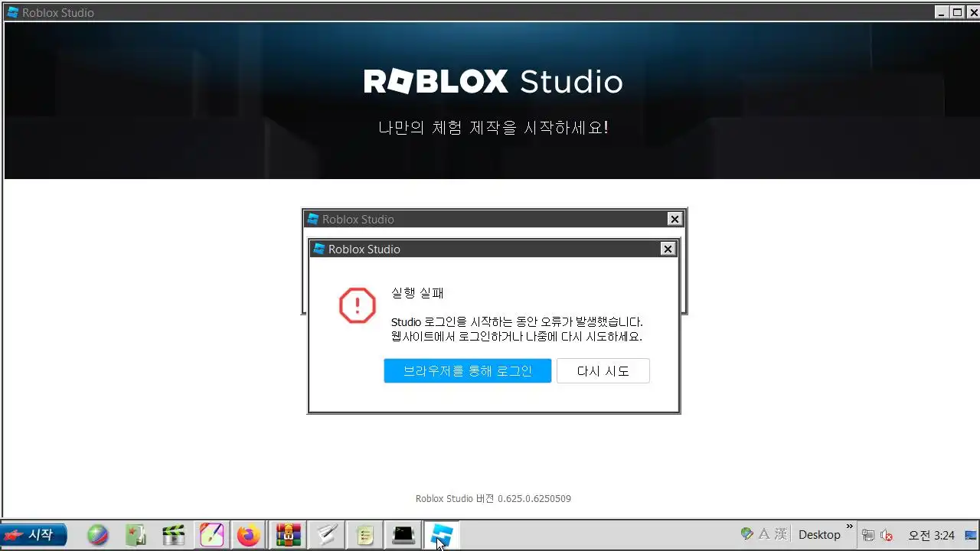Click the Desktop toolbar label
The image size is (980, 551).
tap(819, 535)
